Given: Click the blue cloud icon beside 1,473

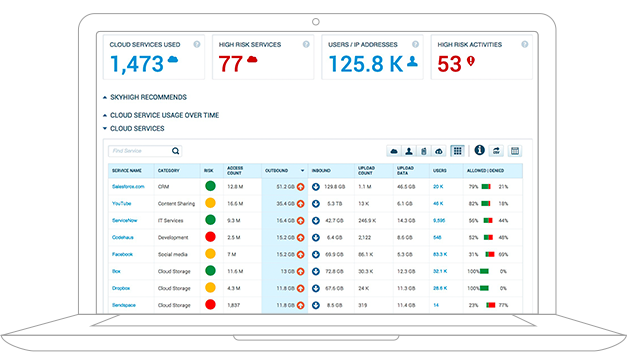Looking at the screenshot, I should pos(173,60).
